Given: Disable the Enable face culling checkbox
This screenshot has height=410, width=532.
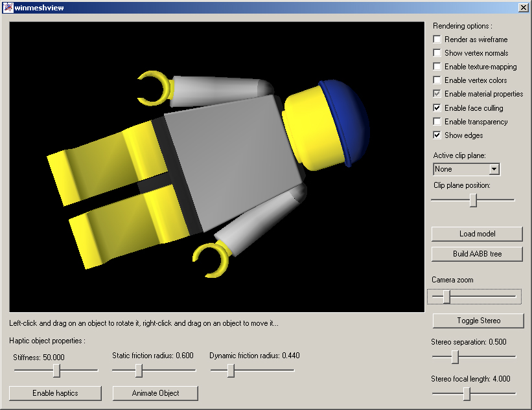Looking at the screenshot, I should point(437,108).
